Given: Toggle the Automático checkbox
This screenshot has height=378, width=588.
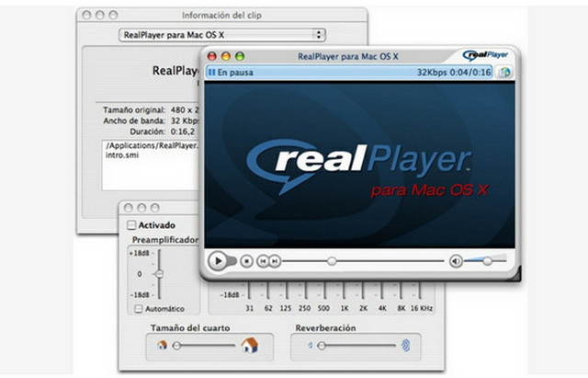Looking at the screenshot, I should 139,308.
